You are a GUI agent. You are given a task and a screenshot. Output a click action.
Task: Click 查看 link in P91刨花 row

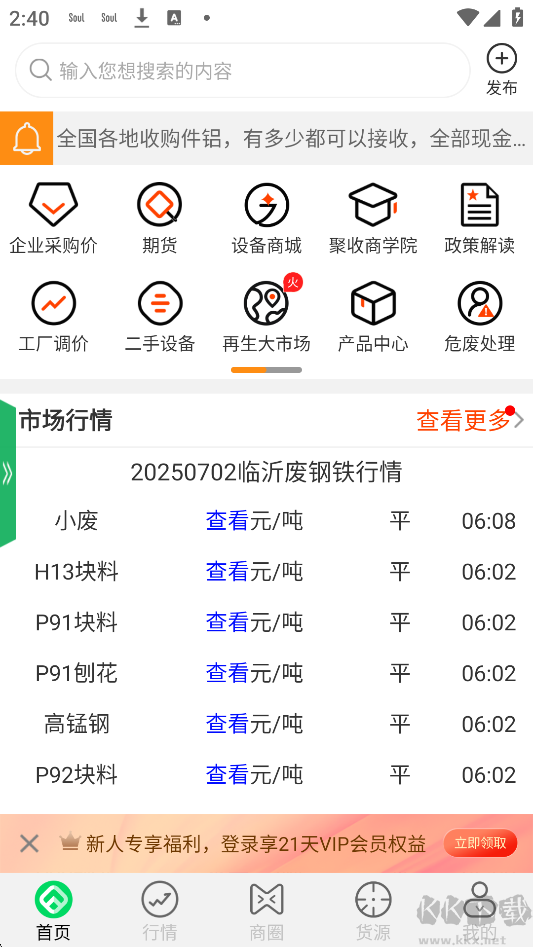click(227, 673)
